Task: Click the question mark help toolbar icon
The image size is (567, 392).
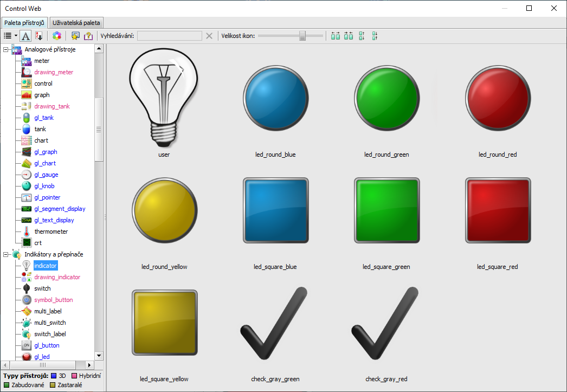Action: 88,36
